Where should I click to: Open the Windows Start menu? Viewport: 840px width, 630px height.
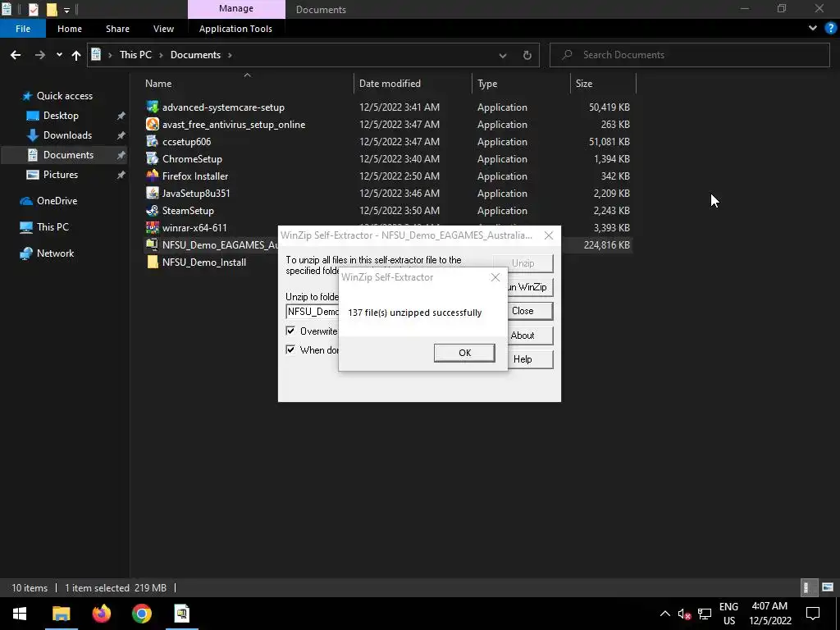20,614
